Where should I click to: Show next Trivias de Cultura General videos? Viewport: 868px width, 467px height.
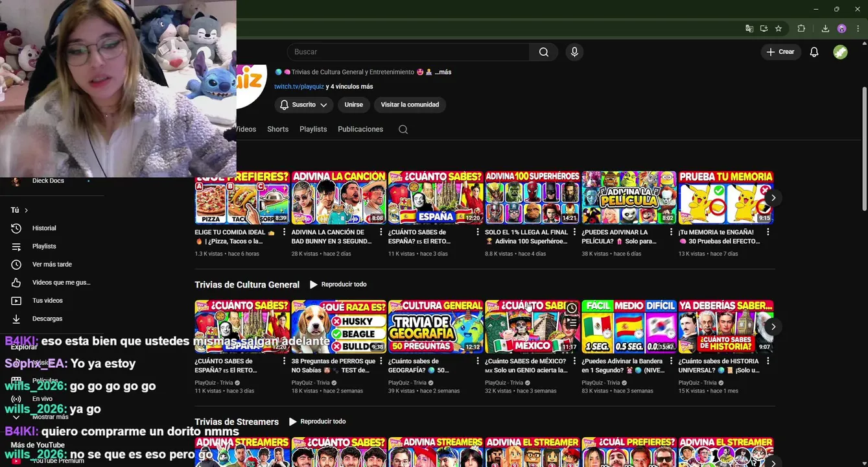pyautogui.click(x=773, y=326)
